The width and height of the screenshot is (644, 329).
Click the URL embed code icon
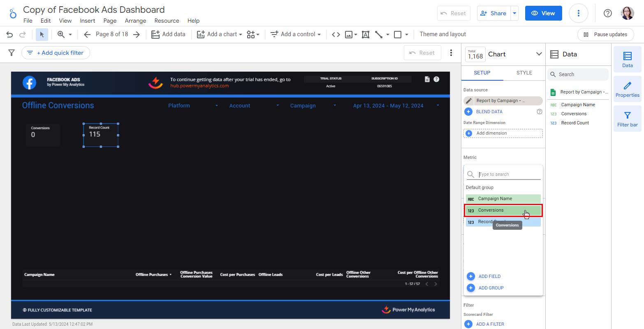point(336,35)
